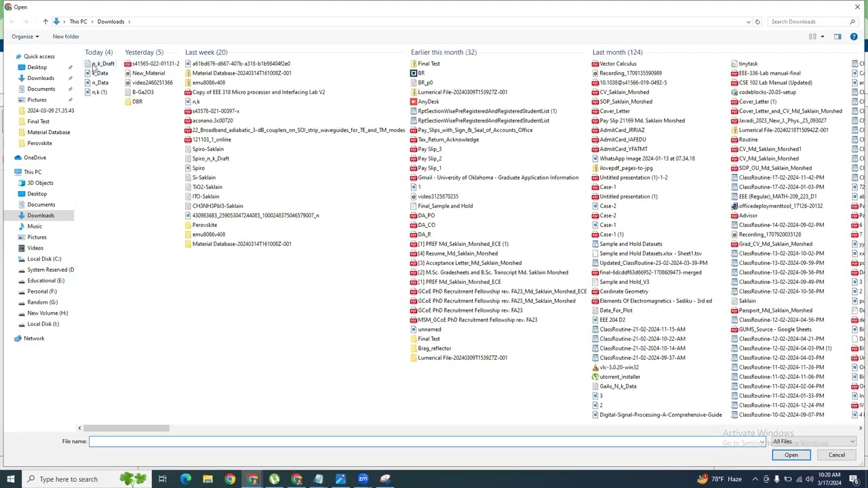Select the vlc-3.0.20-win32 installer icon
The width and height of the screenshot is (868, 488).
click(595, 367)
